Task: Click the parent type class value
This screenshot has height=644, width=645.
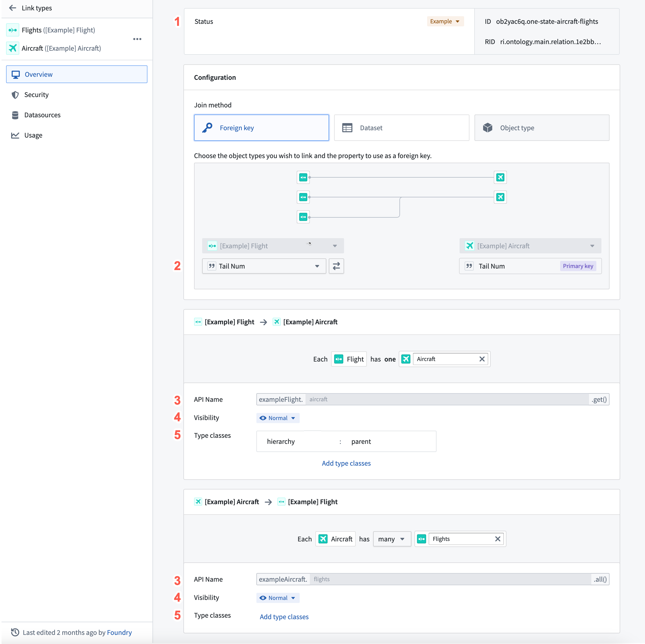Action: coord(361,441)
